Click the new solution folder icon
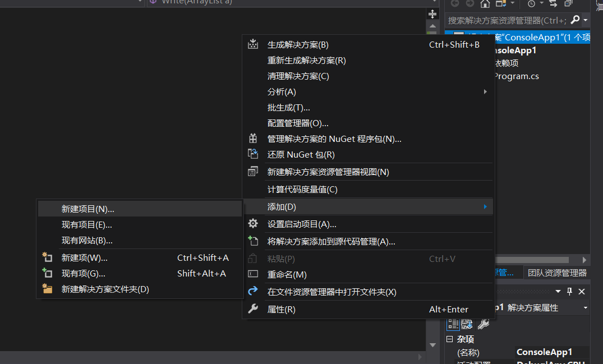 47,289
